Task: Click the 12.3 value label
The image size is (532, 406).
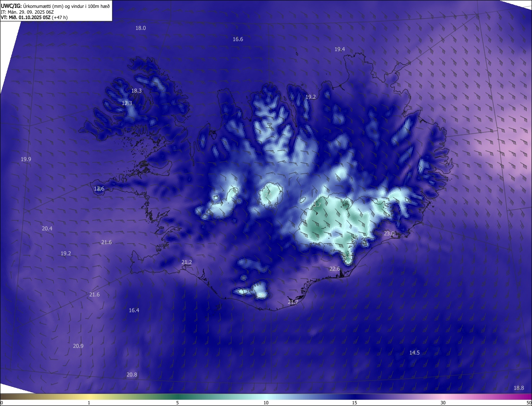Action: click(x=127, y=103)
